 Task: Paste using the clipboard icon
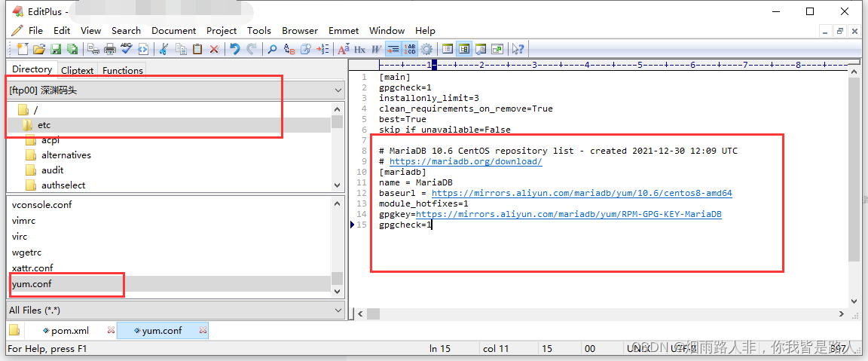click(x=197, y=49)
